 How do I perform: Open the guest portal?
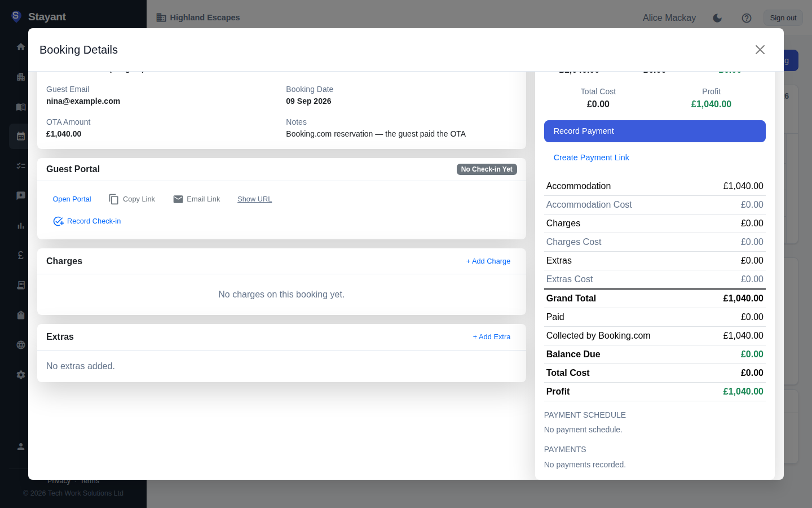pyautogui.click(x=72, y=199)
